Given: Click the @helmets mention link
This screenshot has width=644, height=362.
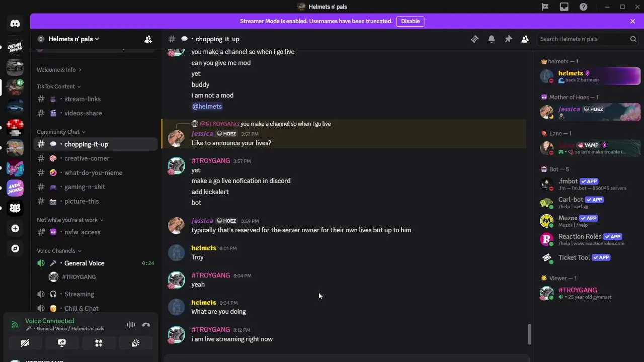Looking at the screenshot, I should [207, 107].
